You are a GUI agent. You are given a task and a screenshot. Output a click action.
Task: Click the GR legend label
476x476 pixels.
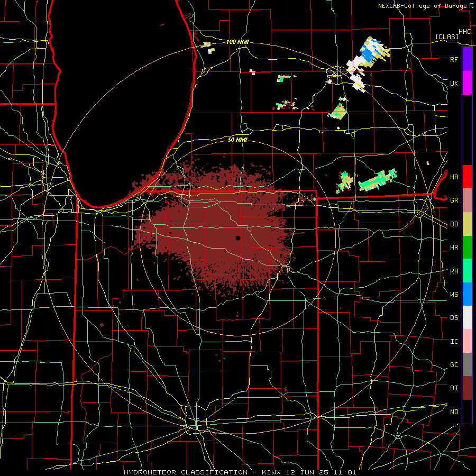pos(454,200)
